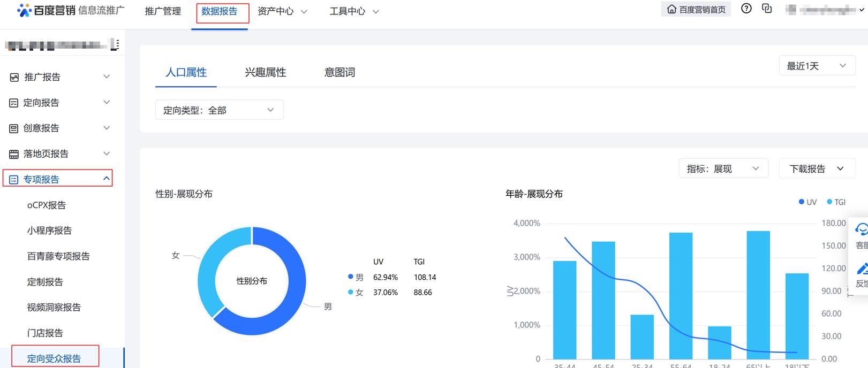Image resolution: width=868 pixels, height=368 pixels.
Task: Toggle the TGI legend in age chart
Action: (x=836, y=202)
